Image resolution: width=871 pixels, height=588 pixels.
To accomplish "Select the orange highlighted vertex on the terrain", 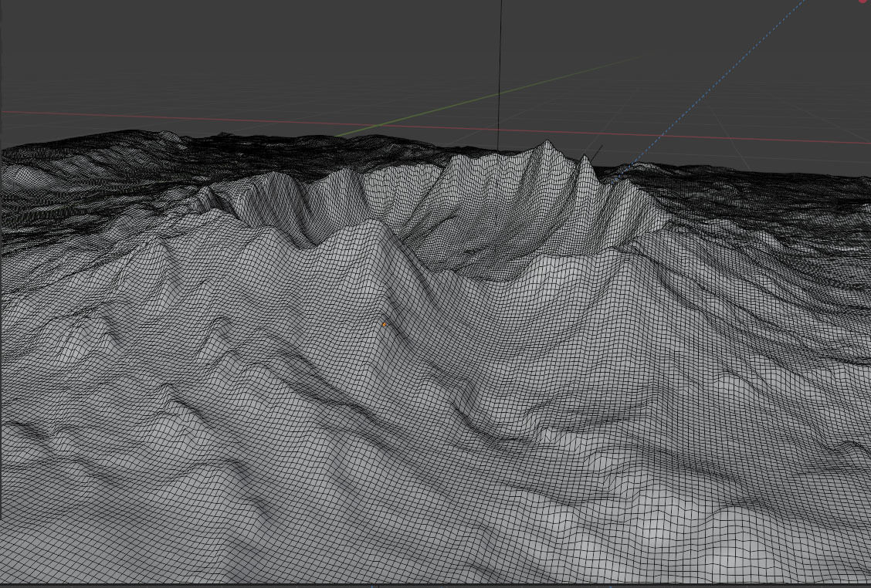I will [x=384, y=324].
